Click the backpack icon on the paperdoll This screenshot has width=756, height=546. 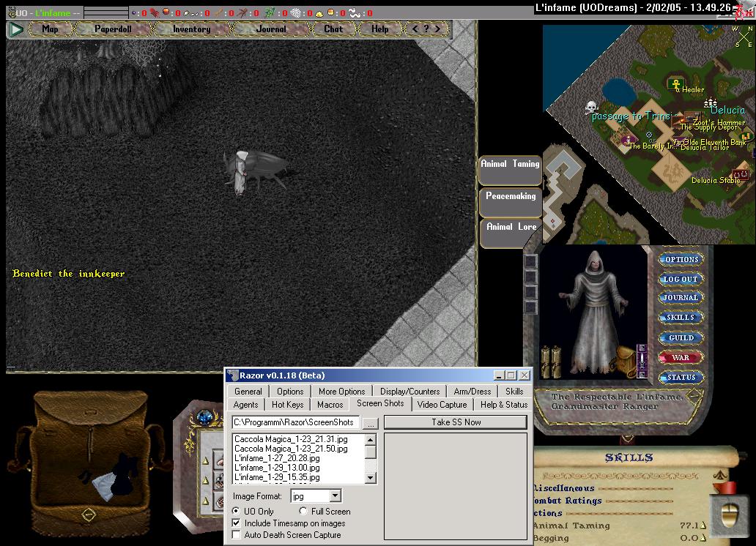coord(625,361)
